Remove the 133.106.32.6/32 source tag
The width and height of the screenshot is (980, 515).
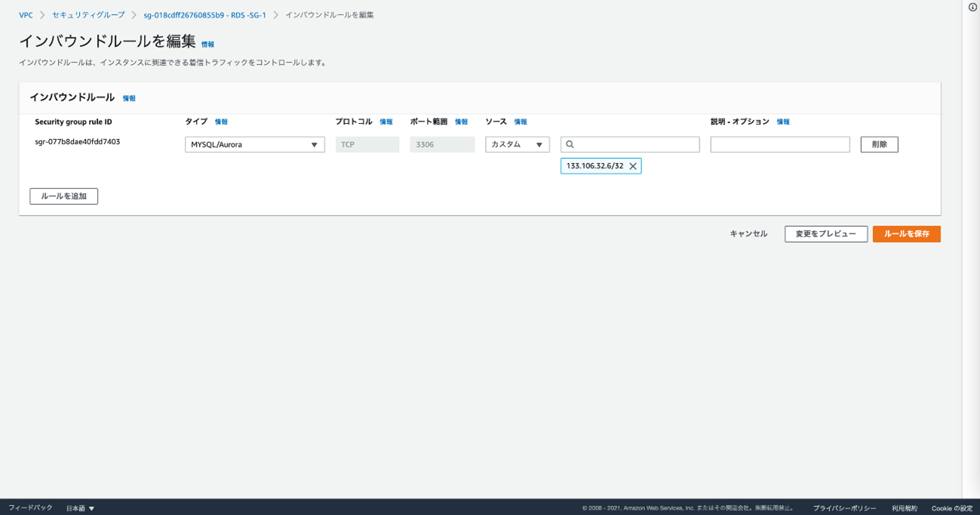pos(633,166)
